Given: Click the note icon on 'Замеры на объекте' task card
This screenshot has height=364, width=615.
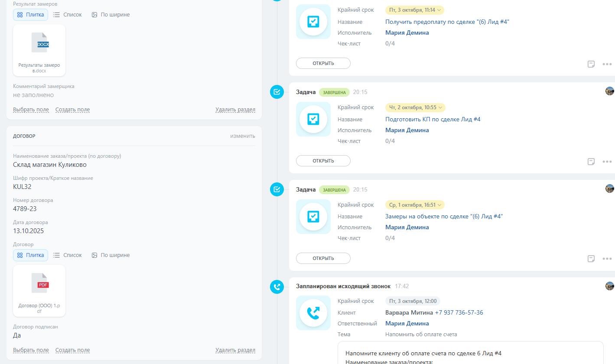Looking at the screenshot, I should pyautogui.click(x=591, y=259).
